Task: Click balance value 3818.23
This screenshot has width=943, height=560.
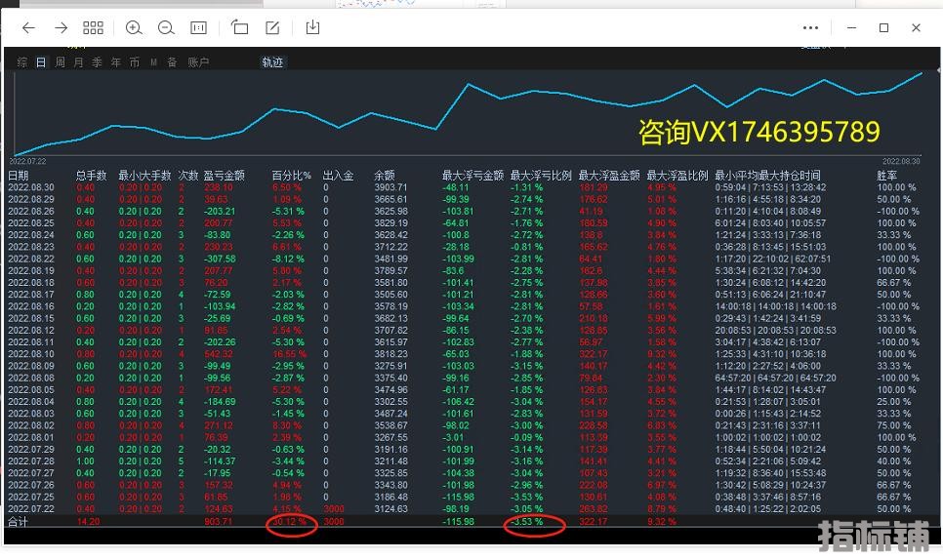Action: tap(390, 354)
